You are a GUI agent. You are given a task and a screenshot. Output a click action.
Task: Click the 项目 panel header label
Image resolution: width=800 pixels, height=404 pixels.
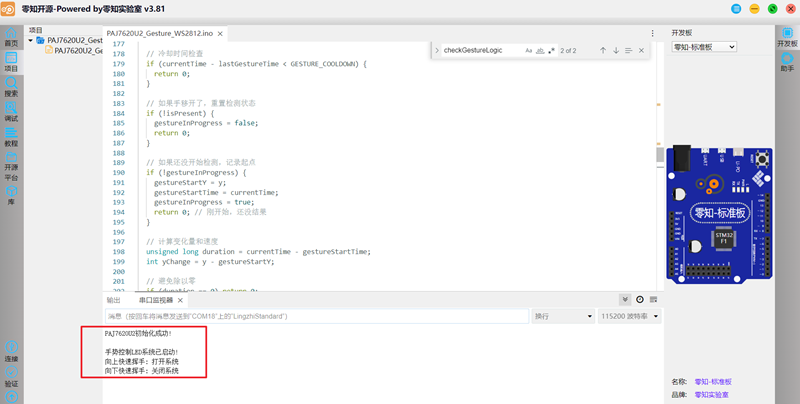[x=36, y=31]
